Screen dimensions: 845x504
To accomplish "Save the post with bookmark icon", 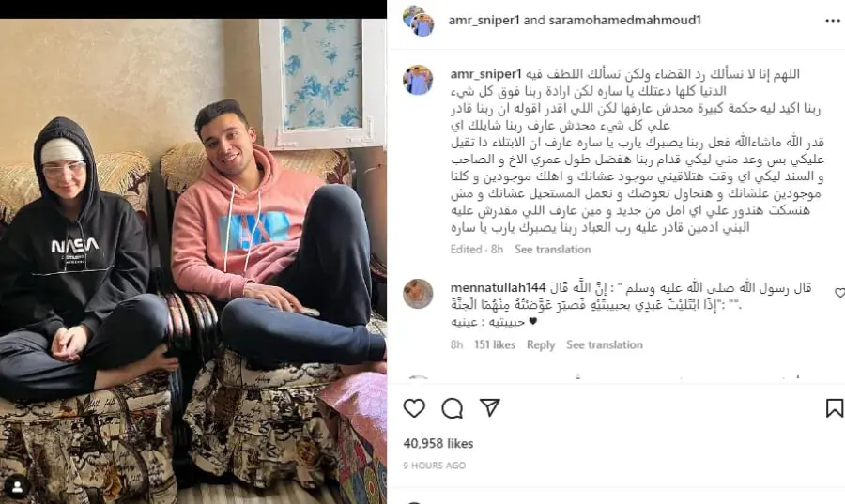I will (x=835, y=407).
